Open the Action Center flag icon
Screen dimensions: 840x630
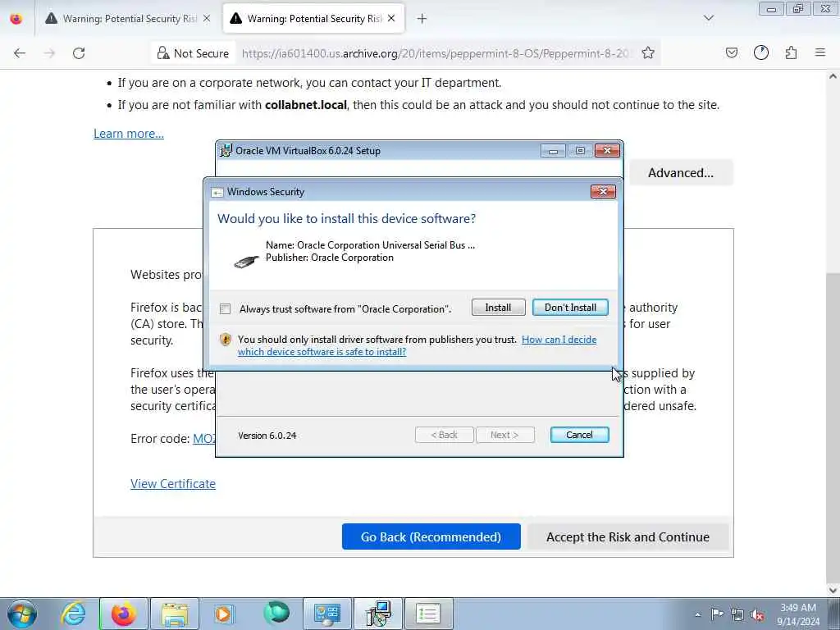point(717,614)
